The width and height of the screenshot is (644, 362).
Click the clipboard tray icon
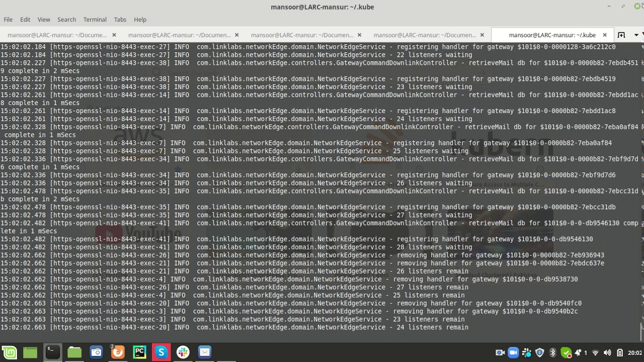click(620, 353)
